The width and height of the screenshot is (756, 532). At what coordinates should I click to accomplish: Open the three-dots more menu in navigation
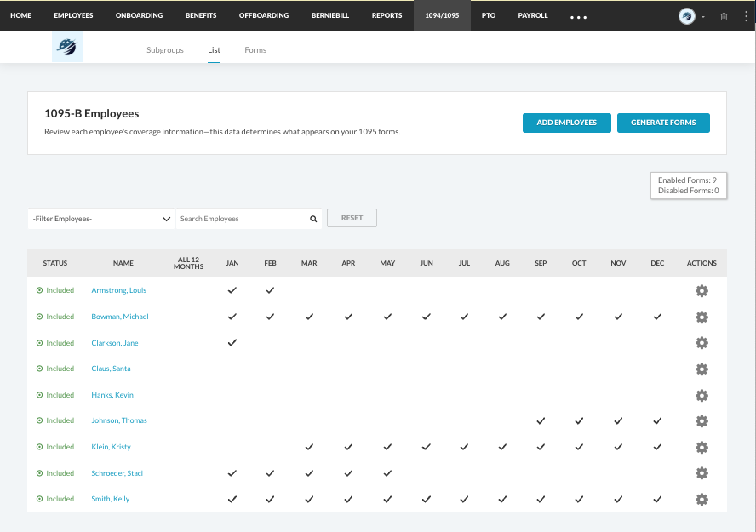[x=578, y=17]
